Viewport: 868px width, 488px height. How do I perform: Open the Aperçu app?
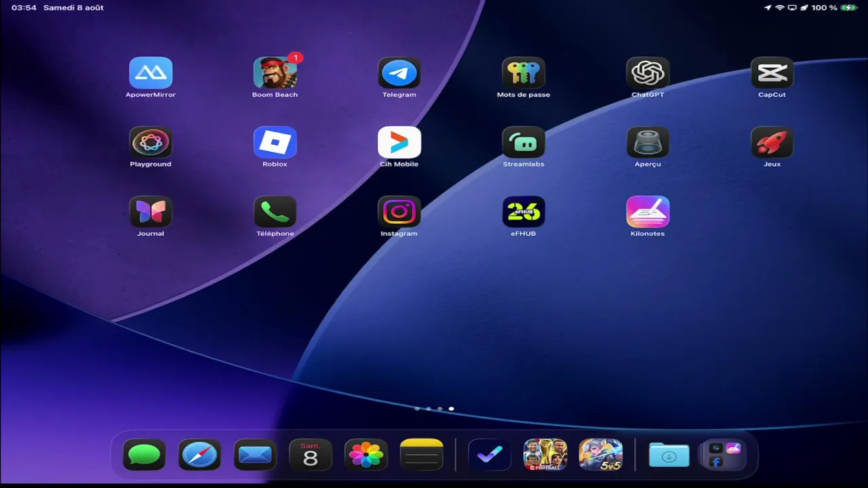click(648, 142)
